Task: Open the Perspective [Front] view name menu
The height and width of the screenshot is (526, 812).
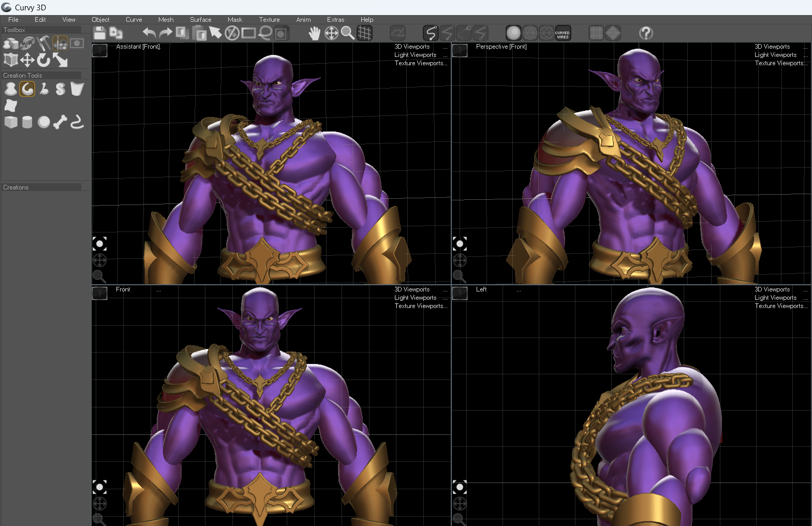Action: pos(501,47)
